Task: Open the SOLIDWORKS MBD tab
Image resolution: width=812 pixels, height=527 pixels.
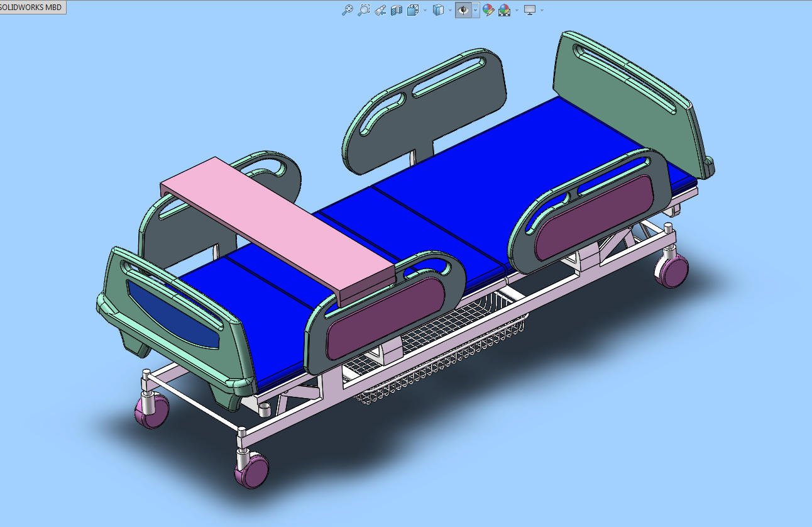Action: (32, 8)
